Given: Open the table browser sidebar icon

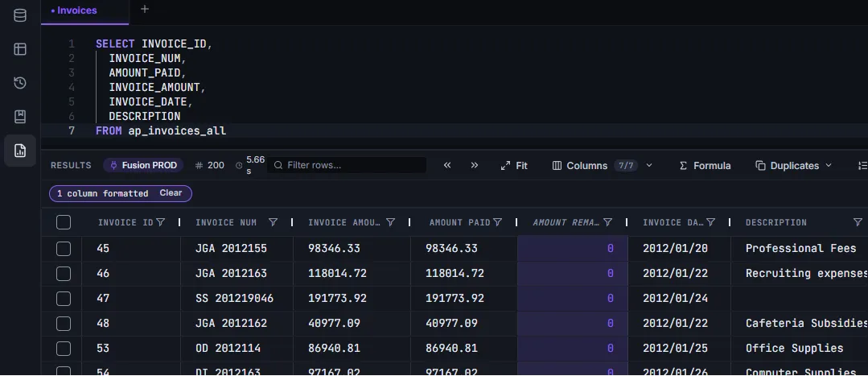Looking at the screenshot, I should (20, 49).
